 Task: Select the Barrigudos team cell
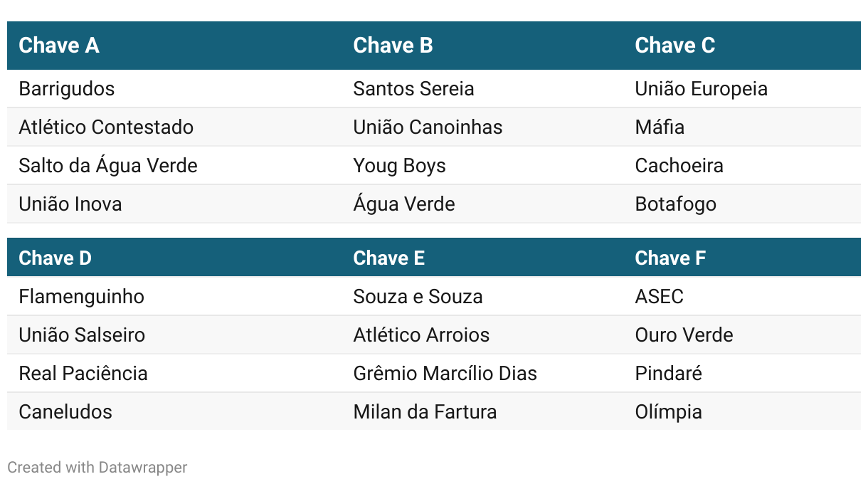pos(67,89)
